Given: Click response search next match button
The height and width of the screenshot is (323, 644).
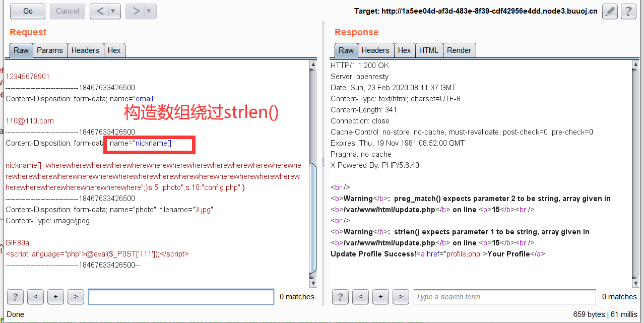Looking at the screenshot, I should point(401,297).
